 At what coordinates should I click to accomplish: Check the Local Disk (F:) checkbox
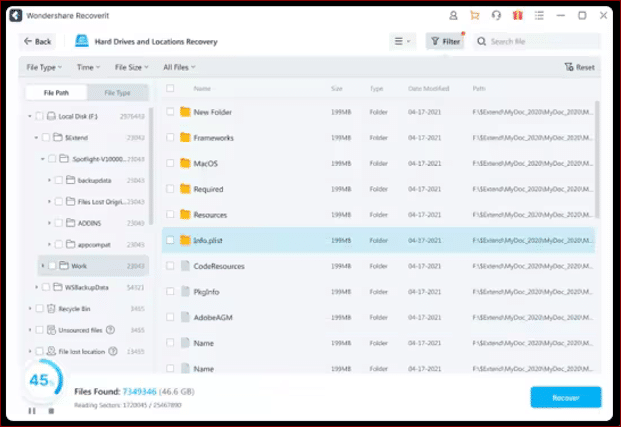[39, 116]
